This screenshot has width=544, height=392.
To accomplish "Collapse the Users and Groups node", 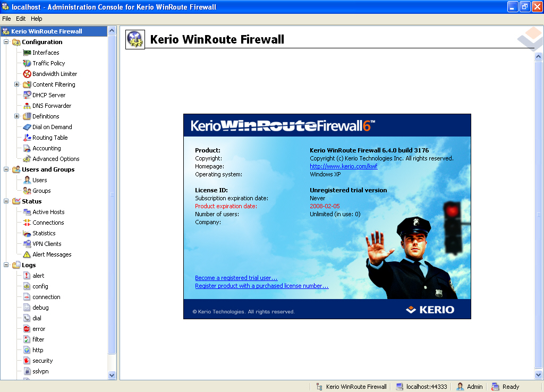I will tap(6, 169).
